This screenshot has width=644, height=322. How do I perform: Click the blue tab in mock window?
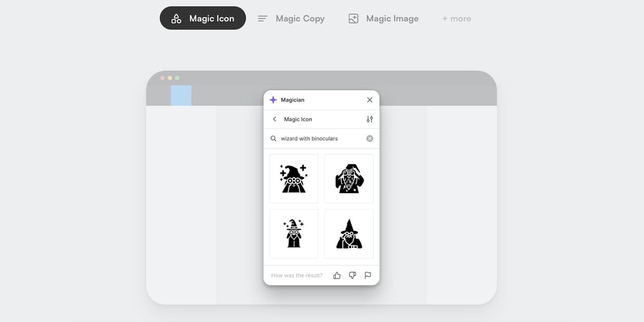(181, 95)
